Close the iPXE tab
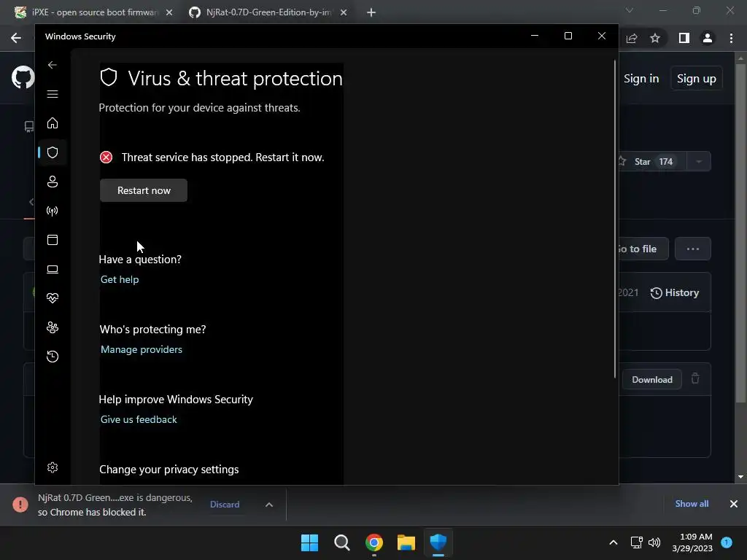This screenshot has width=747, height=560. 169,12
